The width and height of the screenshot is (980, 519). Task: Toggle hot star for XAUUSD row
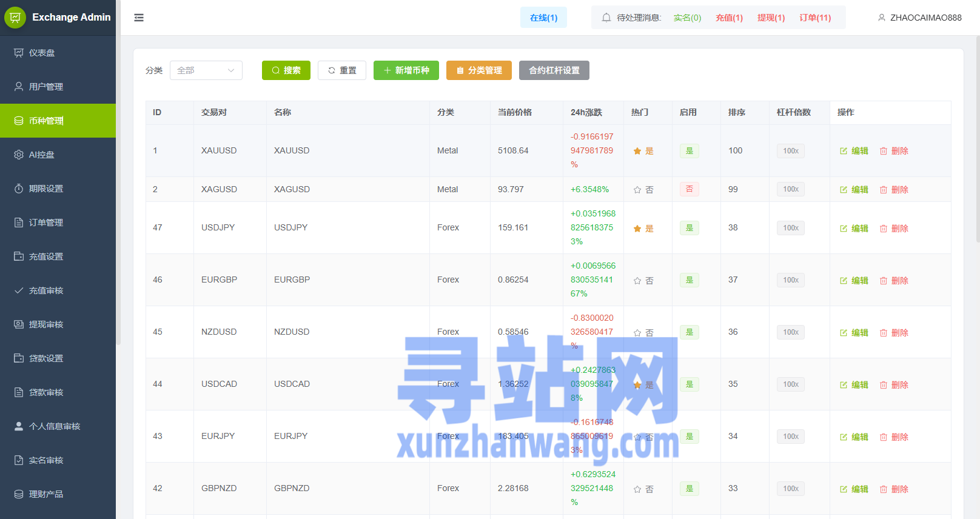click(x=637, y=151)
